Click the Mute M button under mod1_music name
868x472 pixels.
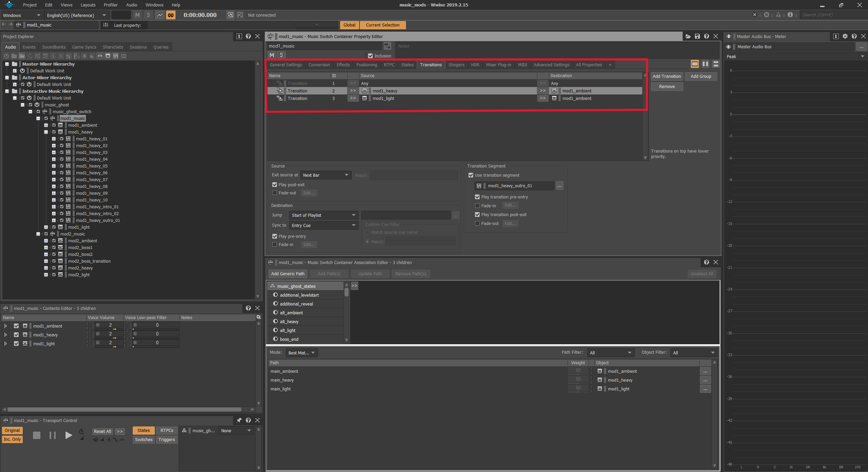pos(272,55)
